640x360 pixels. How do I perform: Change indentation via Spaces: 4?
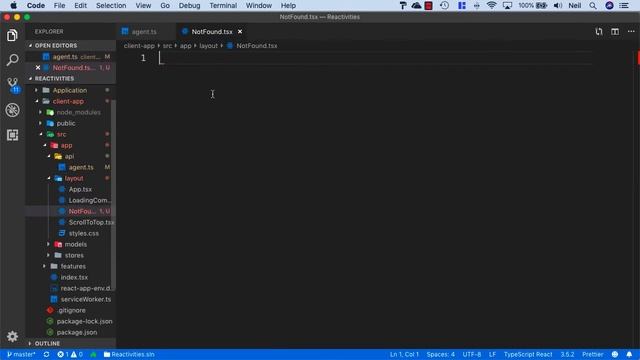coord(440,354)
